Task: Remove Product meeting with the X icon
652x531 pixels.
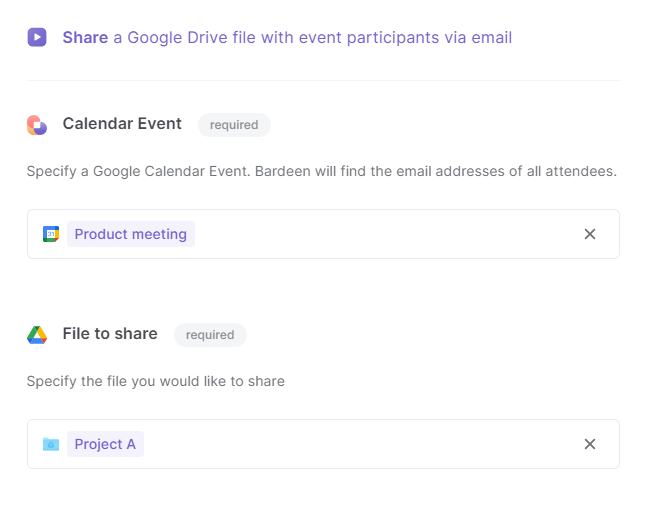Action: (x=590, y=234)
